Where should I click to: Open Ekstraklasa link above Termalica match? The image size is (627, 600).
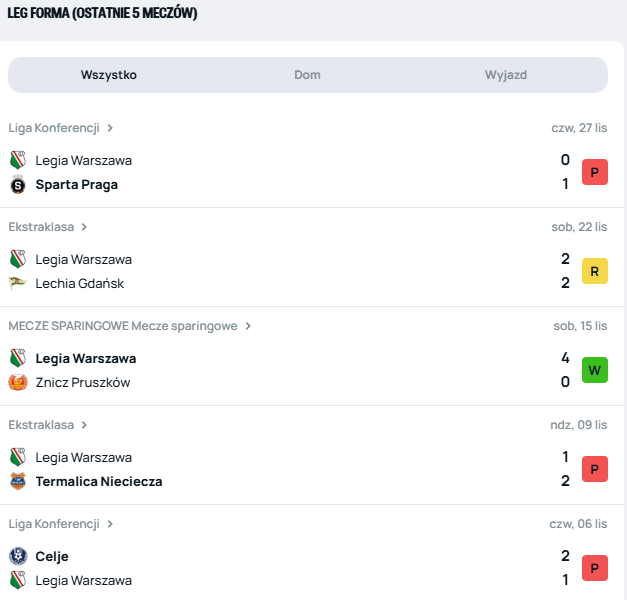[x=41, y=425]
